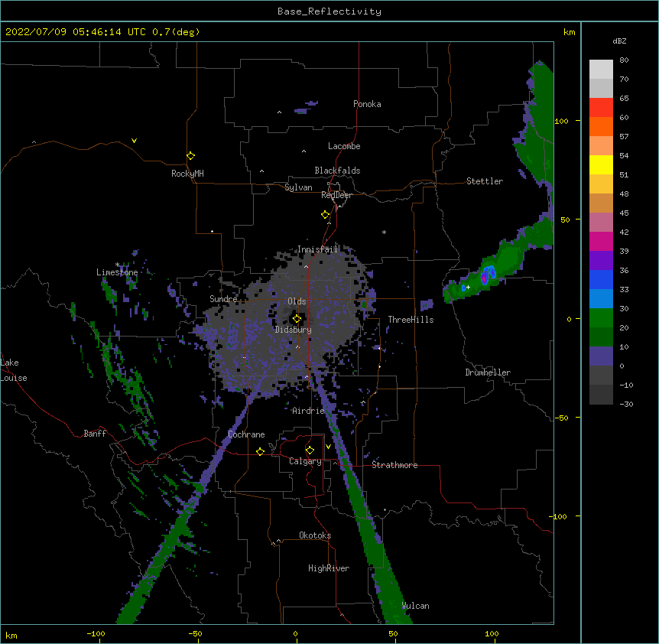659x644 pixels.
Task: Click the Base_Reflectivity title
Action: [x=329, y=11]
